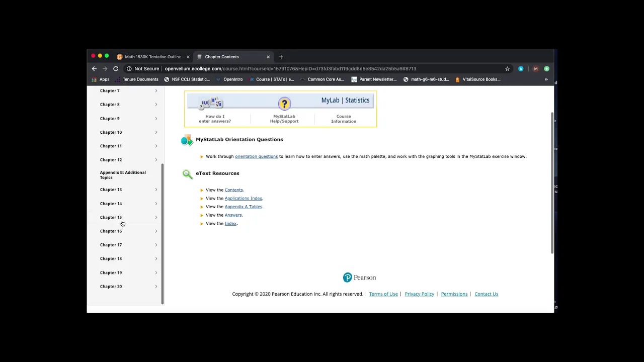The height and width of the screenshot is (362, 644).
Task: Click the MyStatLab Help question mark icon
Action: 284,104
